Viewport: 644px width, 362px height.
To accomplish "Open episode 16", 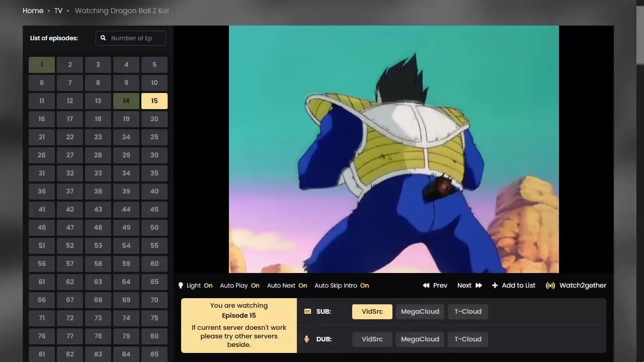I will pyautogui.click(x=42, y=119).
